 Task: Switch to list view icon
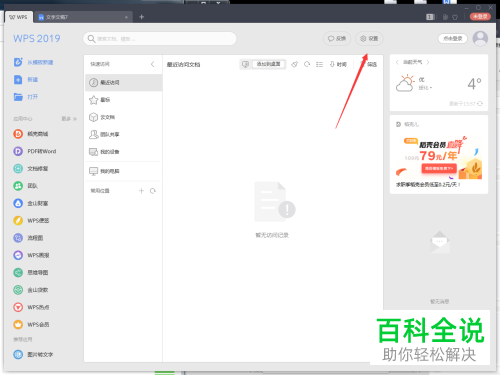point(319,64)
